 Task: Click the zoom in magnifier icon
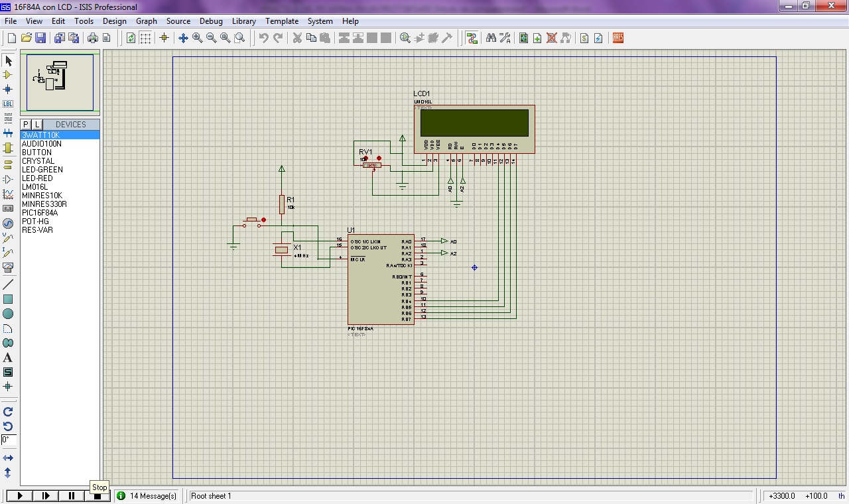click(x=197, y=38)
